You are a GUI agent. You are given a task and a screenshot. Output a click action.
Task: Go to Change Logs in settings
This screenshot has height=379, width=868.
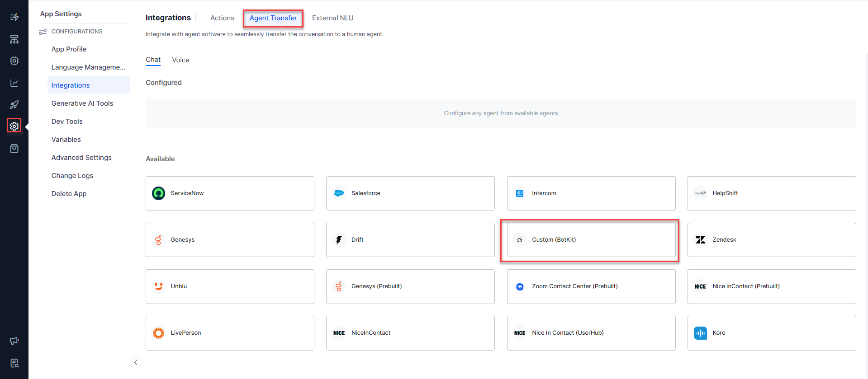[x=72, y=176]
